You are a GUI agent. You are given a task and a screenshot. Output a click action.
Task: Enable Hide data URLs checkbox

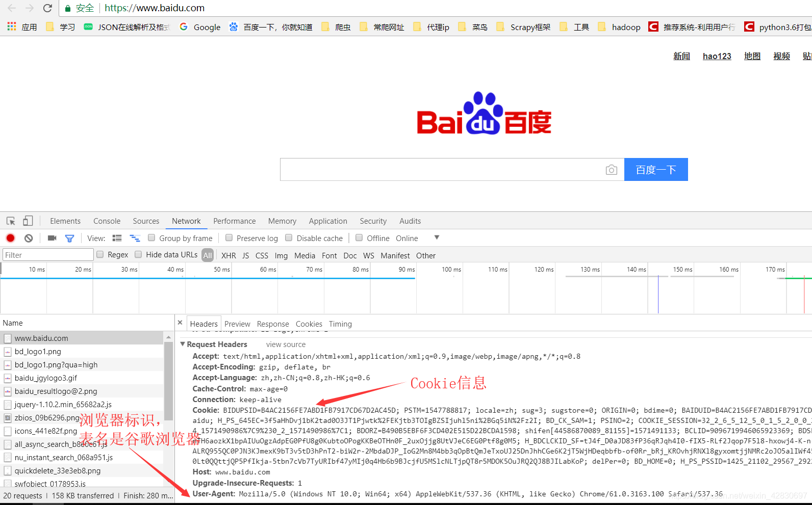(138, 254)
